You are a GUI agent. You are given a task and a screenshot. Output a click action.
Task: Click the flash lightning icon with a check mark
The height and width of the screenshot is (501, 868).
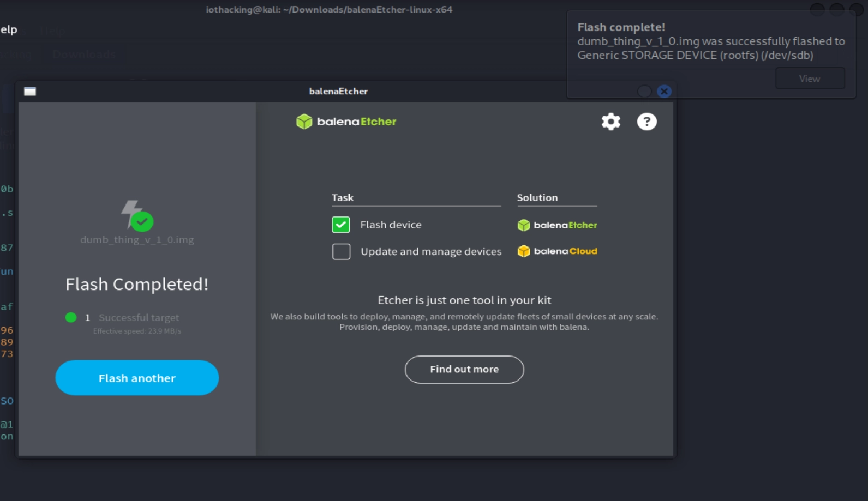click(x=137, y=215)
